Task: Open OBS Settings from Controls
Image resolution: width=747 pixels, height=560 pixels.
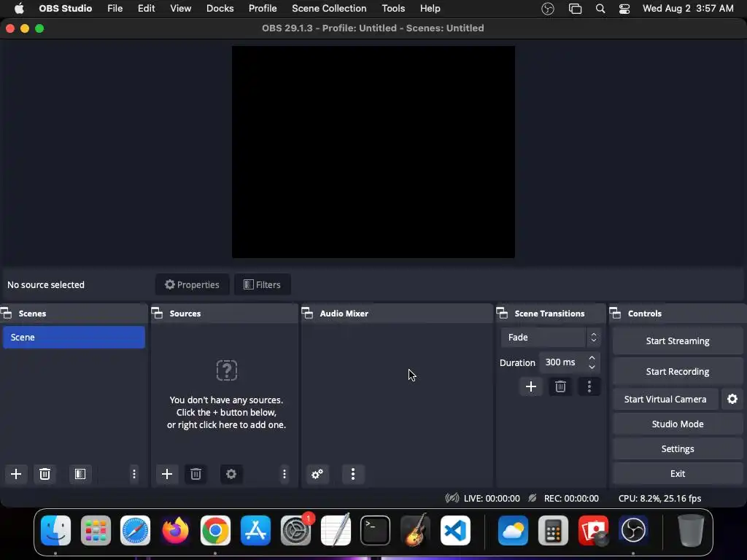Action: click(x=678, y=448)
